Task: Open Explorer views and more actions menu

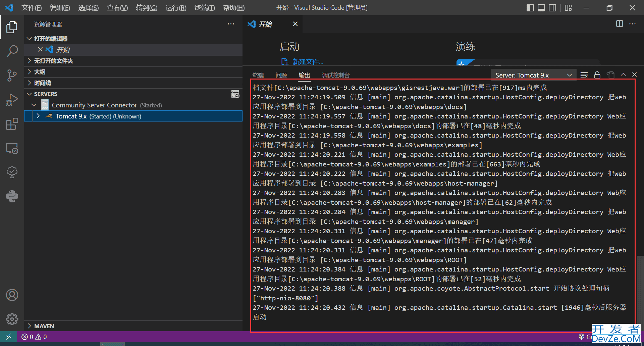Action: click(x=231, y=24)
